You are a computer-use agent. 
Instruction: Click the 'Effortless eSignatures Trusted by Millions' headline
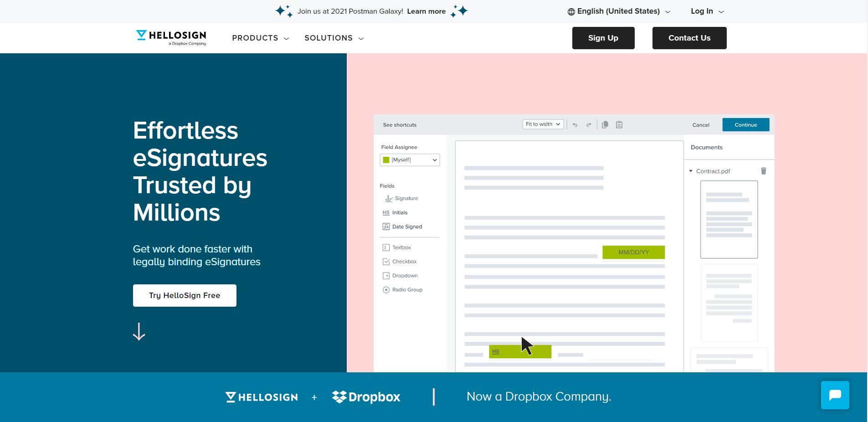200,171
